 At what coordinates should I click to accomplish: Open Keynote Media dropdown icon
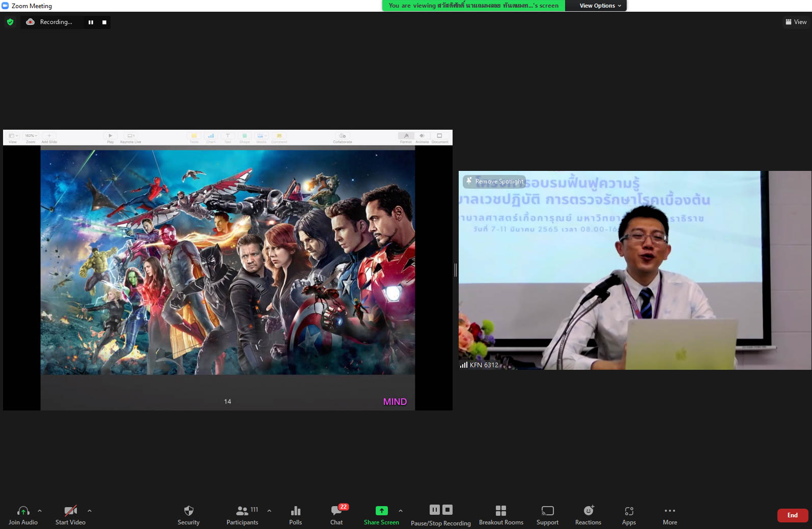pyautogui.click(x=261, y=136)
